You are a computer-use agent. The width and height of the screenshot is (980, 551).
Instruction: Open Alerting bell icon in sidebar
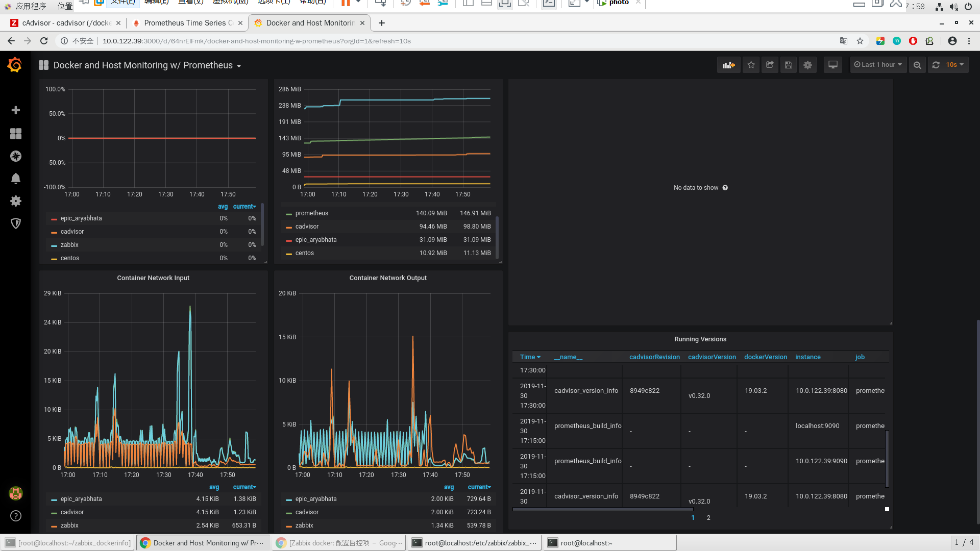click(16, 179)
